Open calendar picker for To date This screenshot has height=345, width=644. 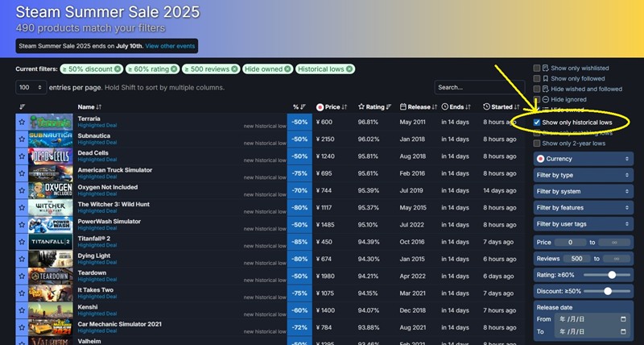(623, 331)
